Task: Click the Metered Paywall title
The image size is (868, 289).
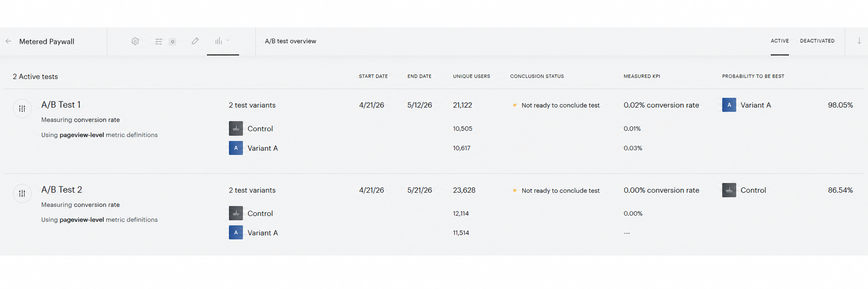Action: pos(47,42)
